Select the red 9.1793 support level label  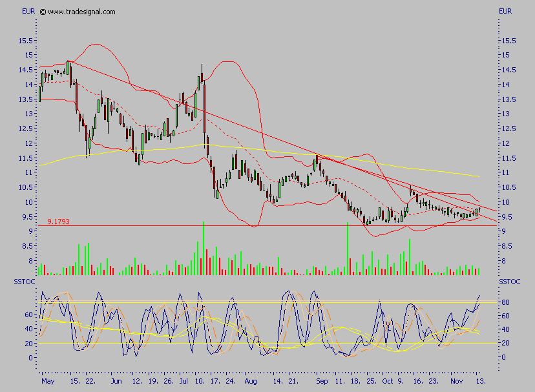59,222
